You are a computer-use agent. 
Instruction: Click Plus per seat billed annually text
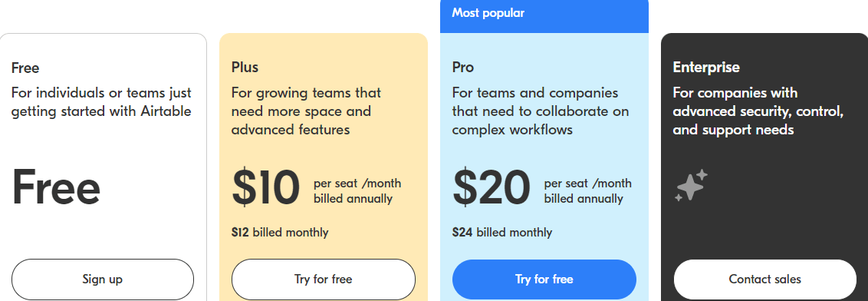tap(357, 190)
